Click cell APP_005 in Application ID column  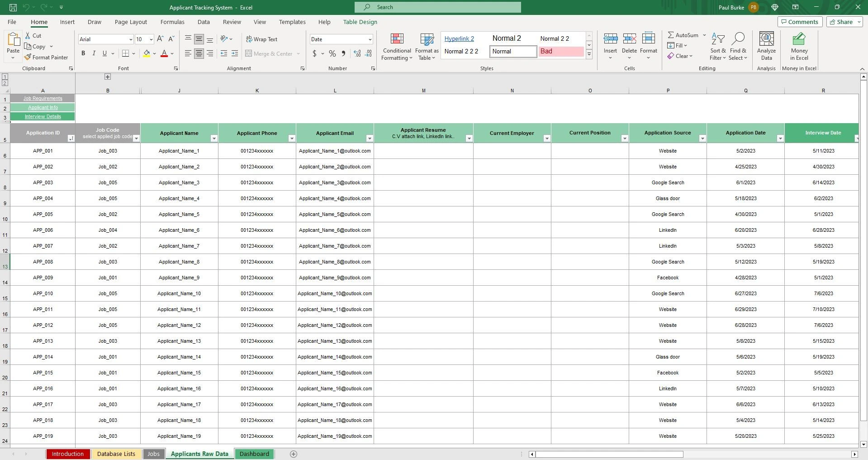point(43,214)
